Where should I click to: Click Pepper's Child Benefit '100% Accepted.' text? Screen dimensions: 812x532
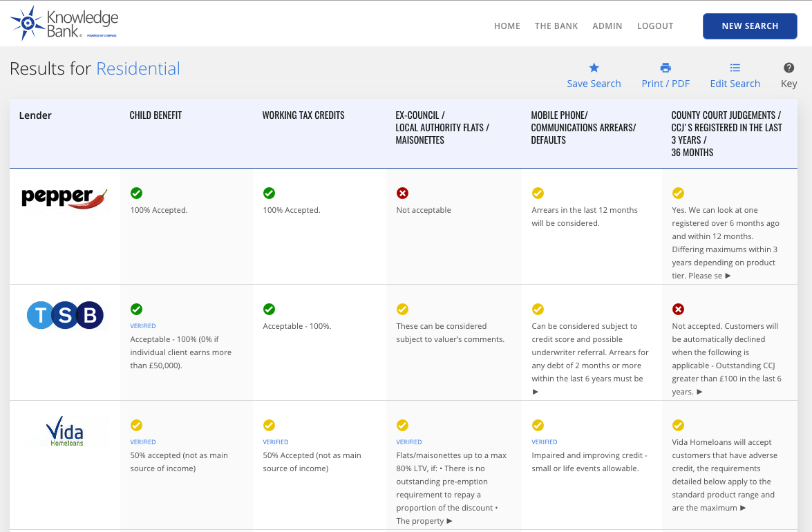[x=159, y=210]
